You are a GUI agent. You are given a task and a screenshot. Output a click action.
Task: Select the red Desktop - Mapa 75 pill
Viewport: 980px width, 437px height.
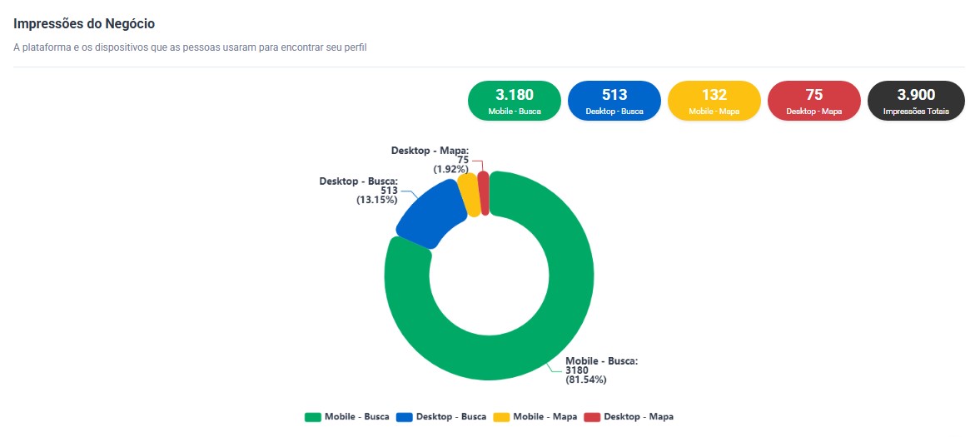813,101
